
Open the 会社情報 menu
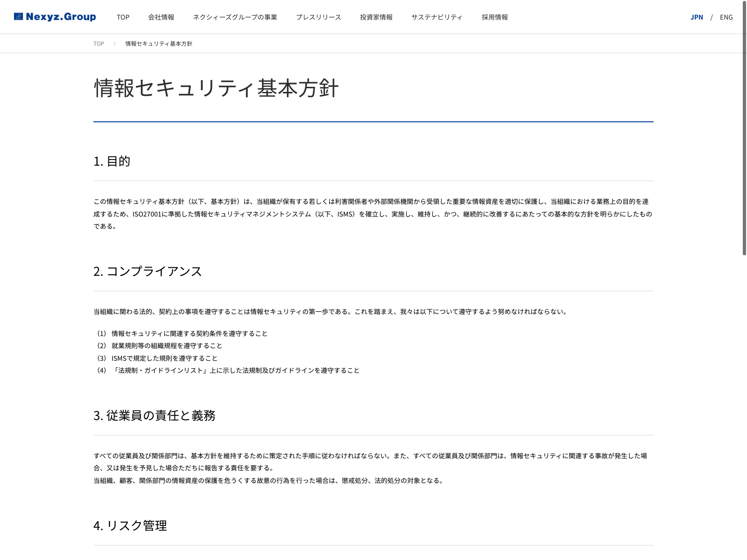point(161,17)
